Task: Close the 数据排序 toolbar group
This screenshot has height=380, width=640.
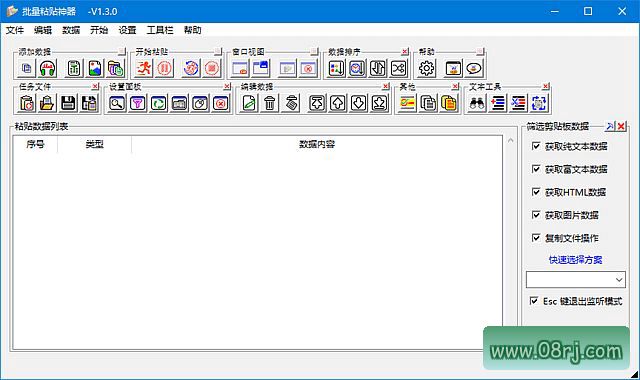Action: (405, 51)
